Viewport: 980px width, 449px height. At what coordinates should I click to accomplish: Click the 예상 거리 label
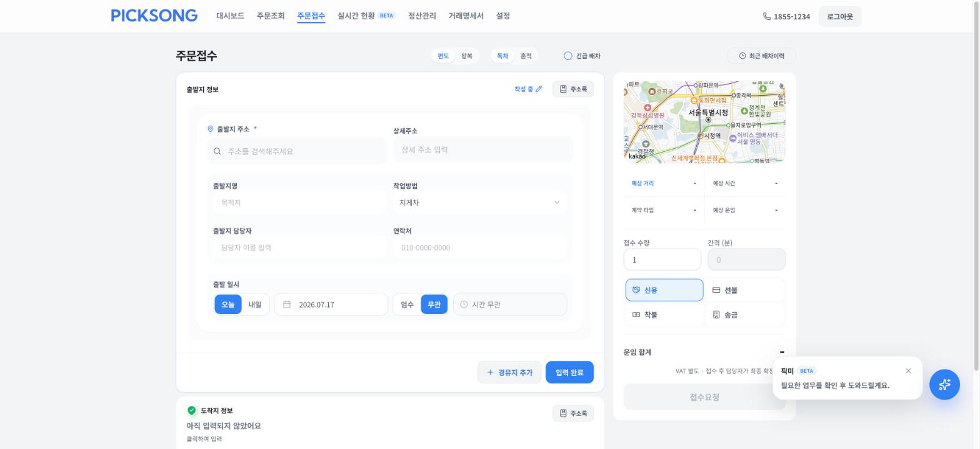point(642,183)
